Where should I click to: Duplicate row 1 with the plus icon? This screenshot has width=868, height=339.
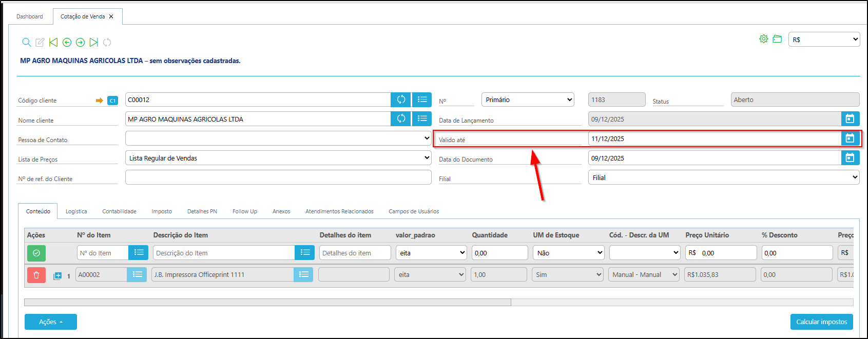(57, 276)
